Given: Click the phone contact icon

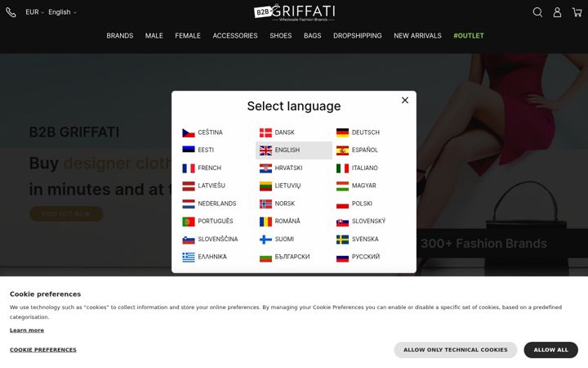Looking at the screenshot, I should (11, 12).
